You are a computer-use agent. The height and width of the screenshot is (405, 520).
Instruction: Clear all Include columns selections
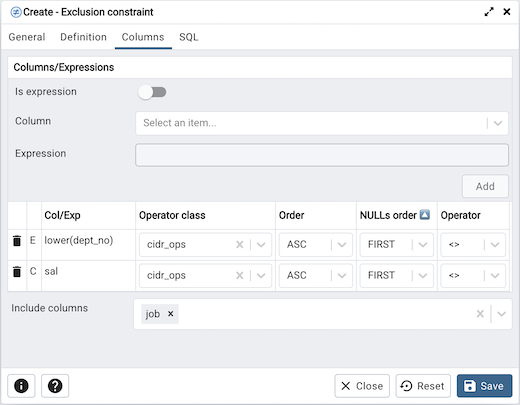coord(480,314)
